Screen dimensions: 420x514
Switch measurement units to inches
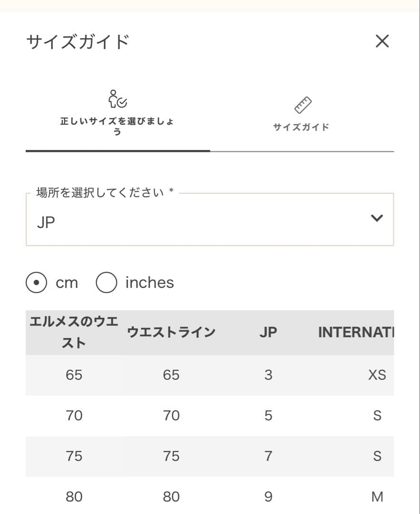[107, 282]
